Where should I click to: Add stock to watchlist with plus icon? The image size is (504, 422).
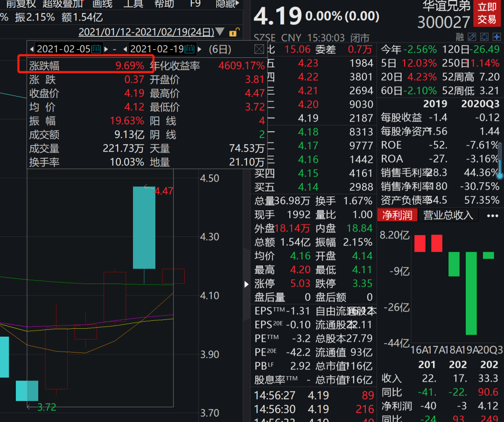pyautogui.click(x=497, y=37)
